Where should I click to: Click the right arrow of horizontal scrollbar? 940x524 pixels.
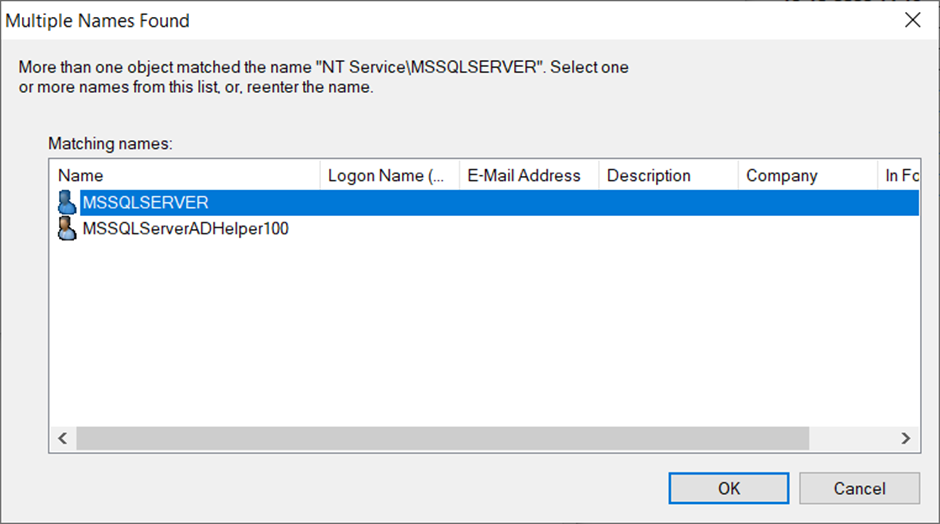coord(906,438)
